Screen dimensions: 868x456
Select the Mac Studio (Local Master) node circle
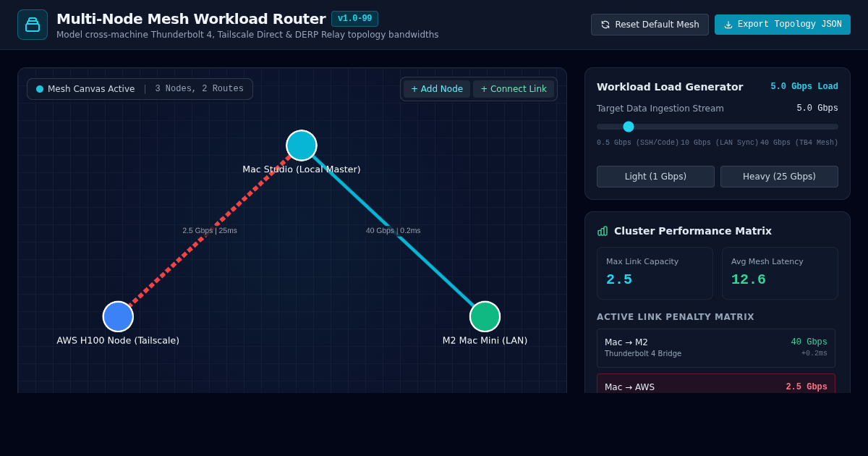[302, 145]
